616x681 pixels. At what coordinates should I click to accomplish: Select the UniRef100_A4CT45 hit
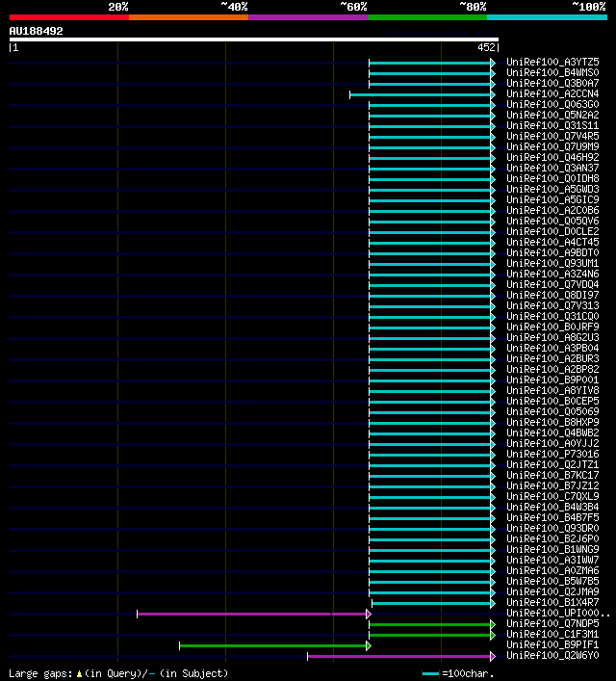552,242
